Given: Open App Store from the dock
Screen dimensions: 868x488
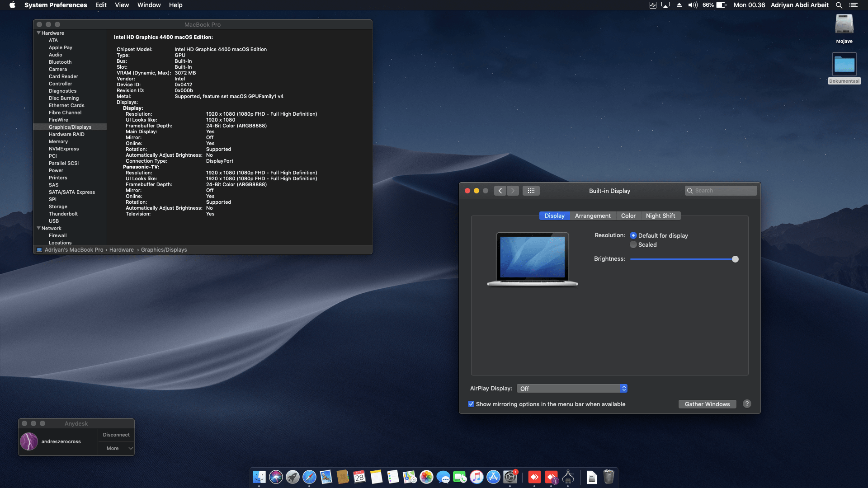Looking at the screenshot, I should click(493, 477).
